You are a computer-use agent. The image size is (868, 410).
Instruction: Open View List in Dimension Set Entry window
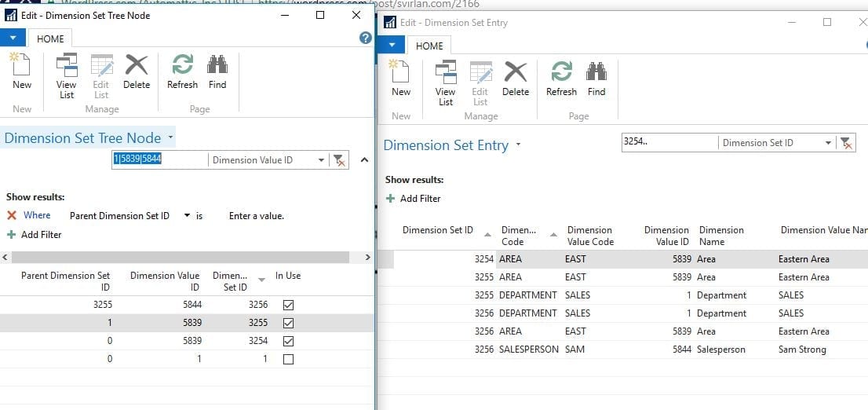point(445,84)
